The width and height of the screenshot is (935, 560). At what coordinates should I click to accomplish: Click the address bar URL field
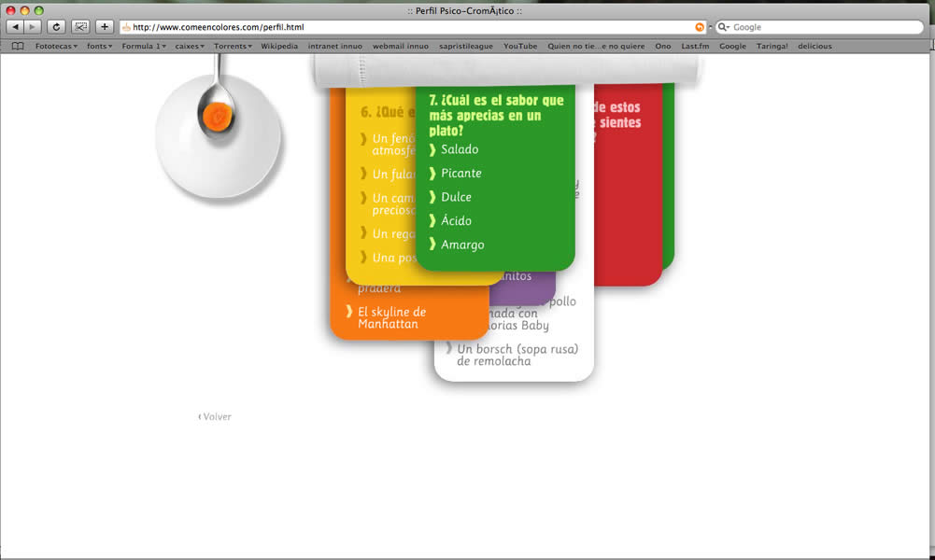pos(413,27)
